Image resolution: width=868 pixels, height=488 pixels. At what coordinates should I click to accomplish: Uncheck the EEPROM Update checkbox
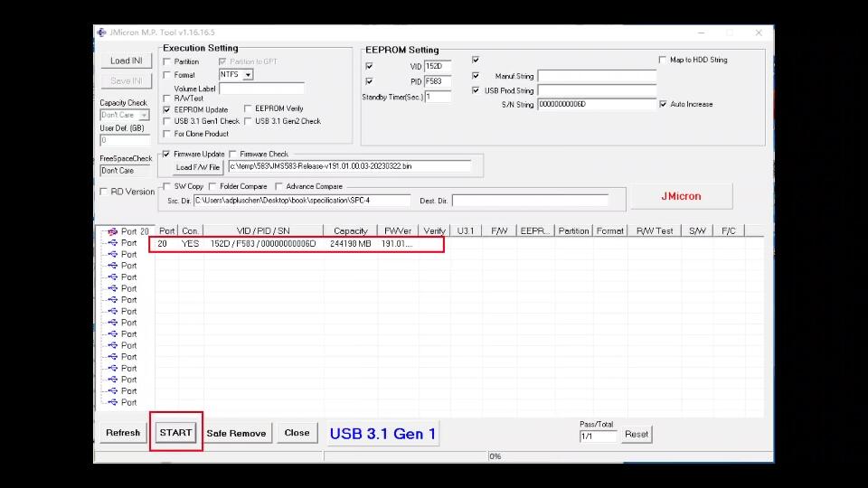(x=166, y=109)
